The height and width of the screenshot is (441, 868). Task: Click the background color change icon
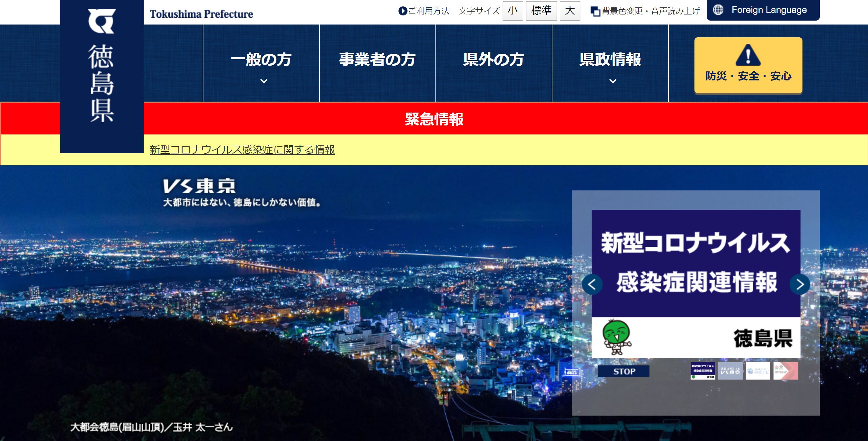point(595,12)
